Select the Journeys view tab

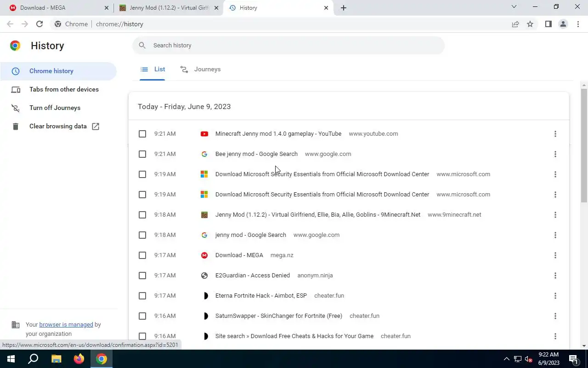tap(200, 69)
